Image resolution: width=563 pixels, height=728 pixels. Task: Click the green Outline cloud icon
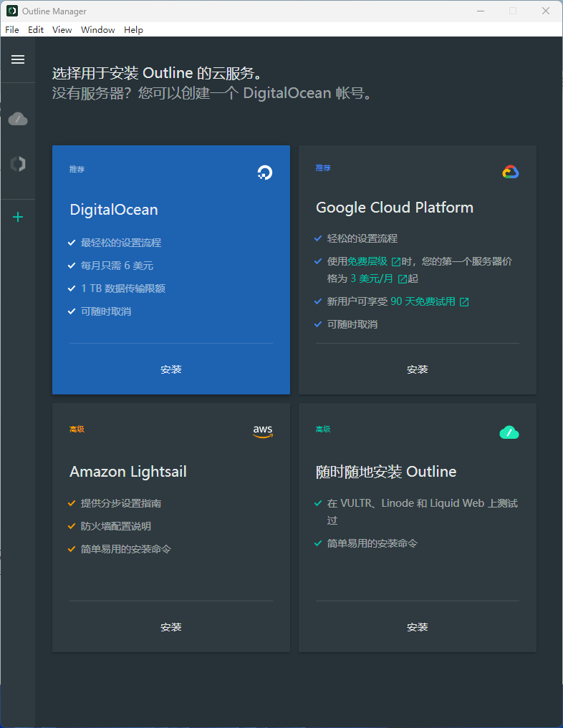click(x=509, y=432)
